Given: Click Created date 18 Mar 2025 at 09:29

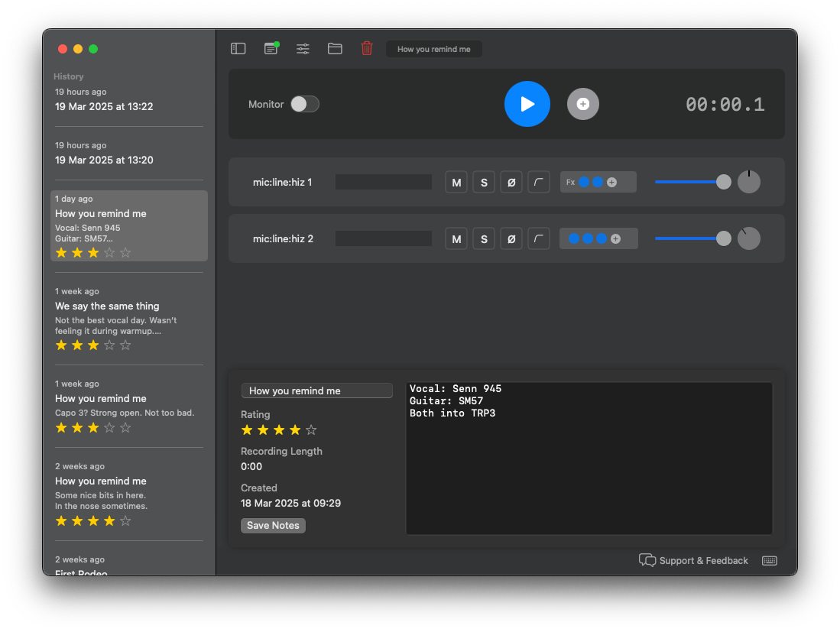Looking at the screenshot, I should click(291, 503).
